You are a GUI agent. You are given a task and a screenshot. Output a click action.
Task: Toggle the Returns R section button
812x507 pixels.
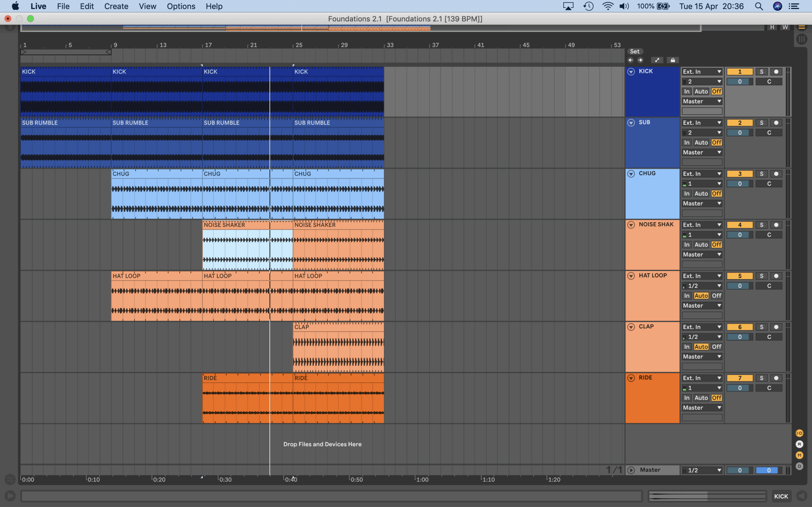799,444
